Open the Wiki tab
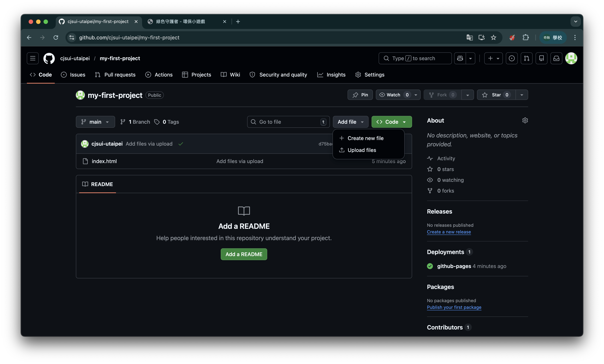This screenshot has height=364, width=604. pos(230,75)
